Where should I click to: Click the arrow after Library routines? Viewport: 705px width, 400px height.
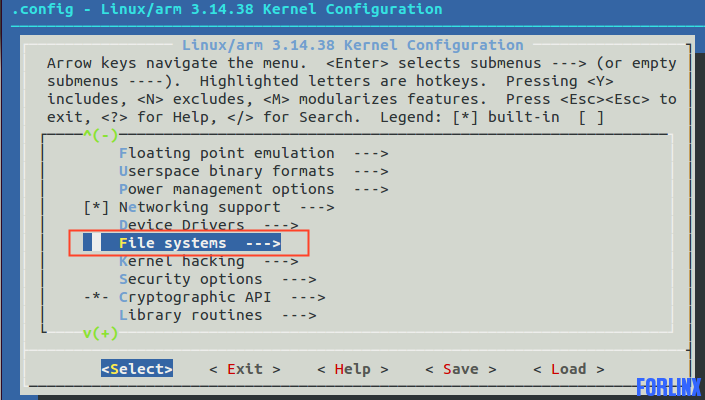pos(299,315)
